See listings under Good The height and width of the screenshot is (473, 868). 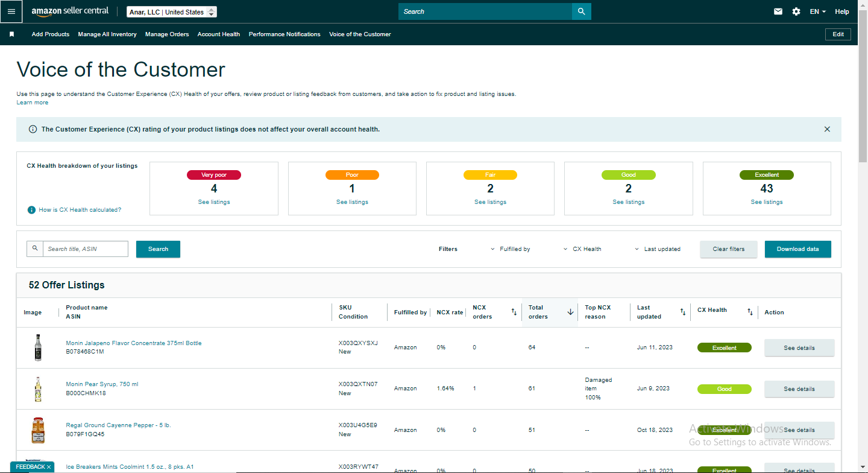coord(629,202)
